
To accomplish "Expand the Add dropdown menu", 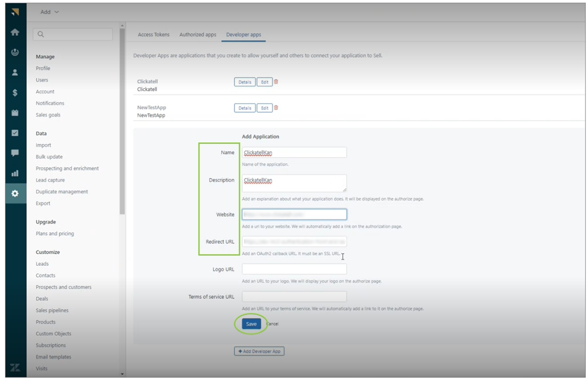I will (x=50, y=12).
